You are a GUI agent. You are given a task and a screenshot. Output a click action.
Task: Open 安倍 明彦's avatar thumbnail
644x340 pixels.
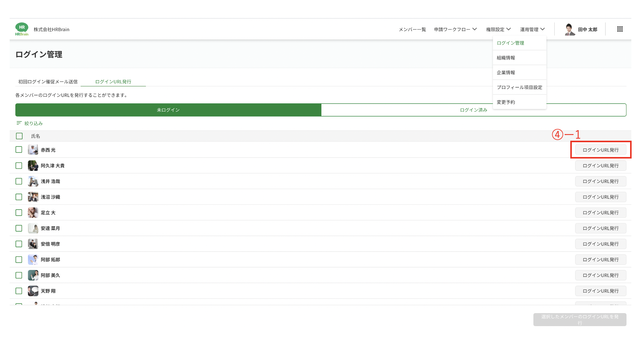coord(33,244)
